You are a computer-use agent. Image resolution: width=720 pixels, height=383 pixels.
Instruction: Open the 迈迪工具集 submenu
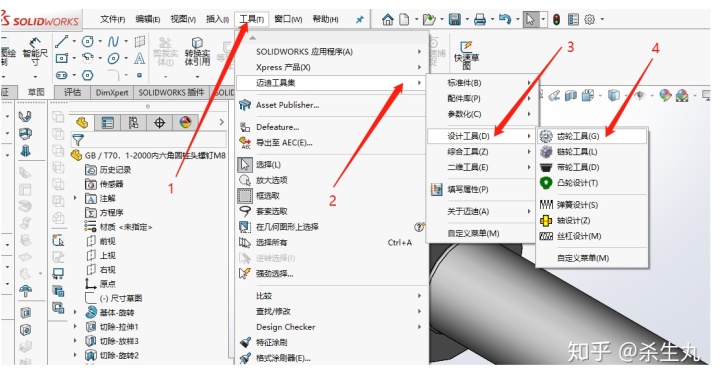[x=331, y=83]
